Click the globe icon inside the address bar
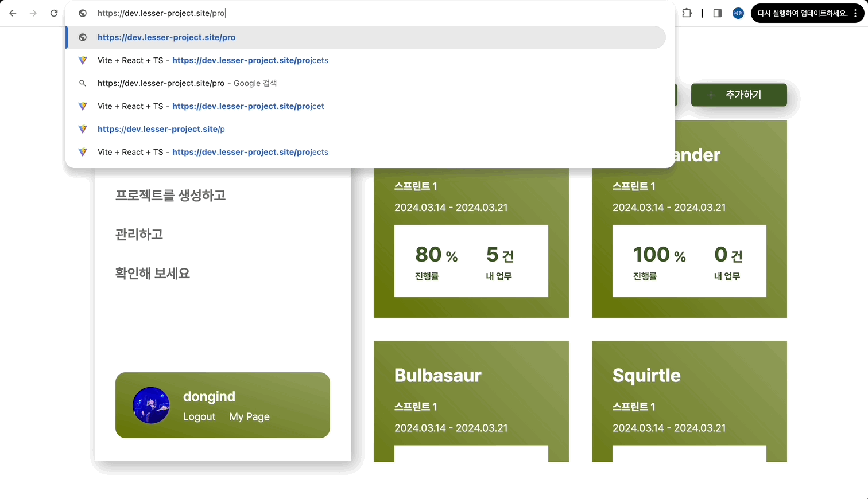 (83, 13)
